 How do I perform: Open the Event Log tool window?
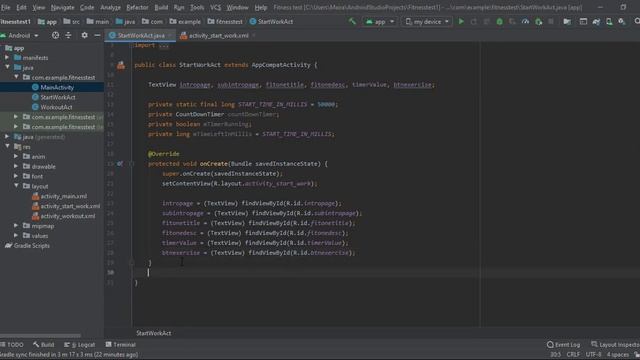(563, 344)
